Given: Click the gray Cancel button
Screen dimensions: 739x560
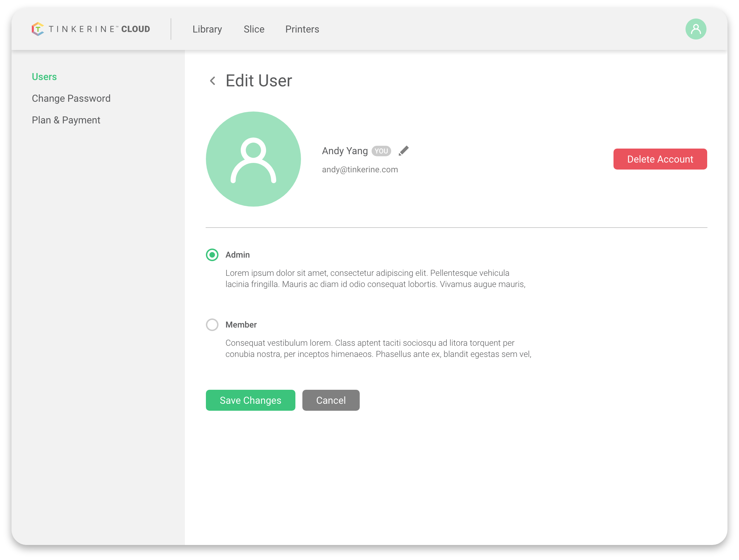Looking at the screenshot, I should (x=331, y=400).
